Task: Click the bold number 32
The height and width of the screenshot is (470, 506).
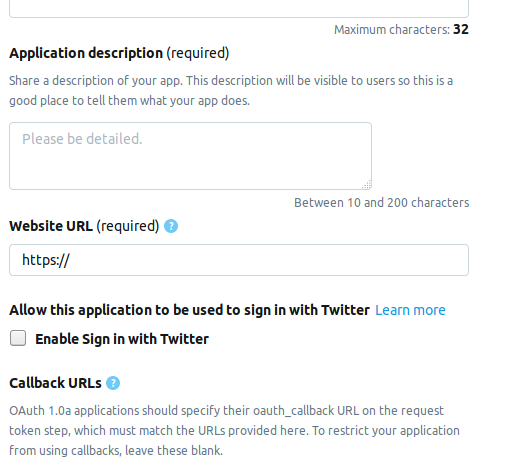Action: click(461, 30)
